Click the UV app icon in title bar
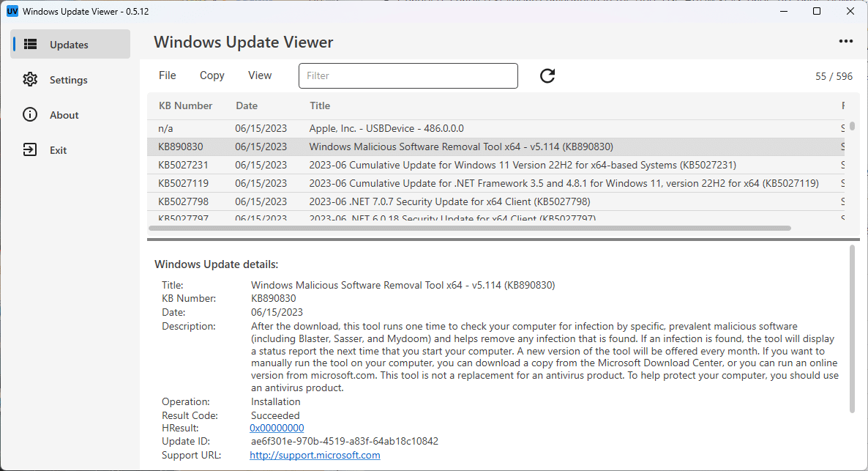 pyautogui.click(x=10, y=11)
